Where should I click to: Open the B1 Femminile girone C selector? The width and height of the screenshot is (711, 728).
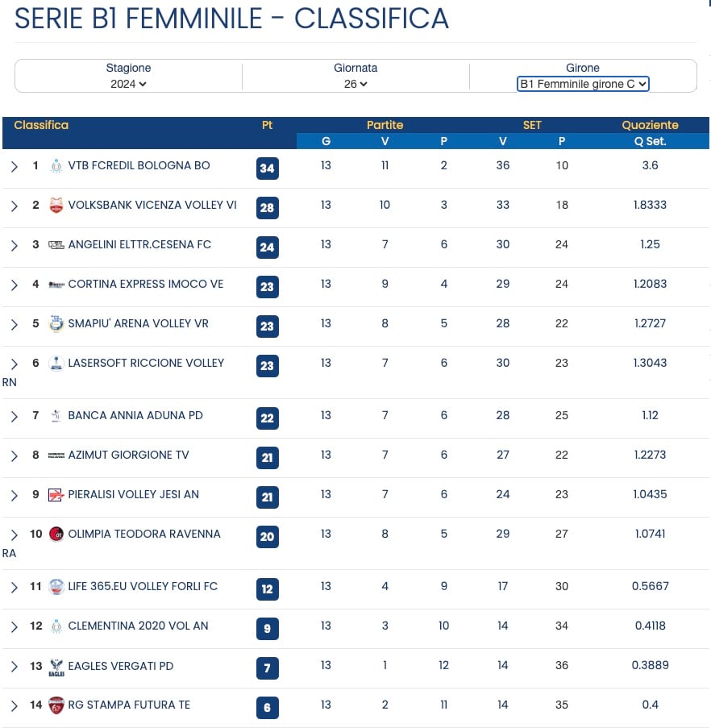click(x=583, y=84)
